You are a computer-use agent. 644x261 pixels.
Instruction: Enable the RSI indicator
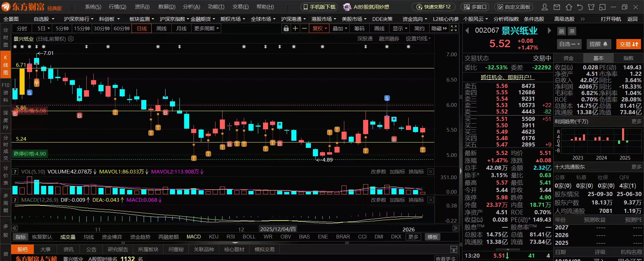[x=231, y=237]
